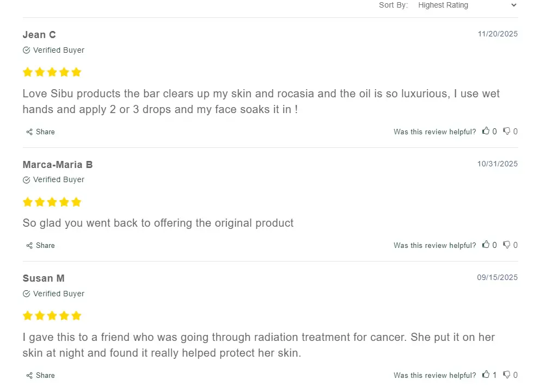
Task: Click the Verified Buyer checkmark beside Susan M
Action: 26,294
